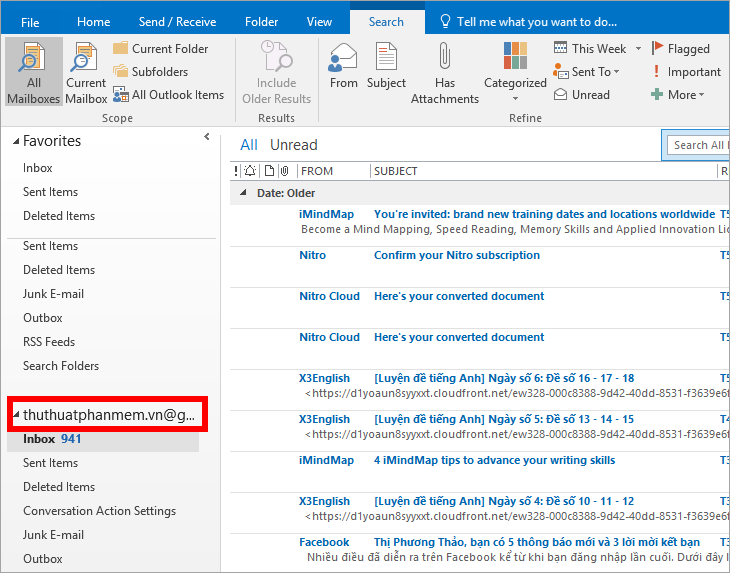Screen dimensions: 730x573
Task: Open iMindMap 4 tips writing email
Action: click(480, 472)
